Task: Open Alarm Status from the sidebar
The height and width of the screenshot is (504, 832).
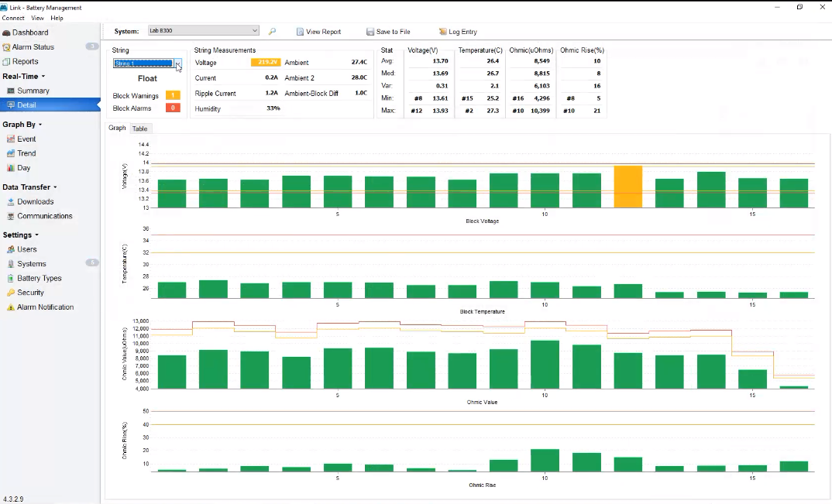Action: [33, 46]
